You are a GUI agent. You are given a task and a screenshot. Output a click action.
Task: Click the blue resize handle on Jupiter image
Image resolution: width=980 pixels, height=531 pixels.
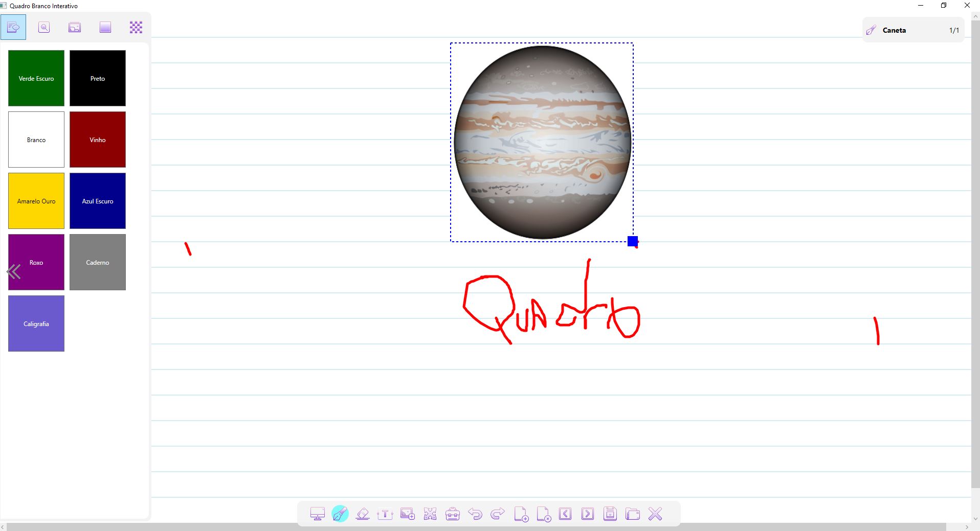(633, 241)
